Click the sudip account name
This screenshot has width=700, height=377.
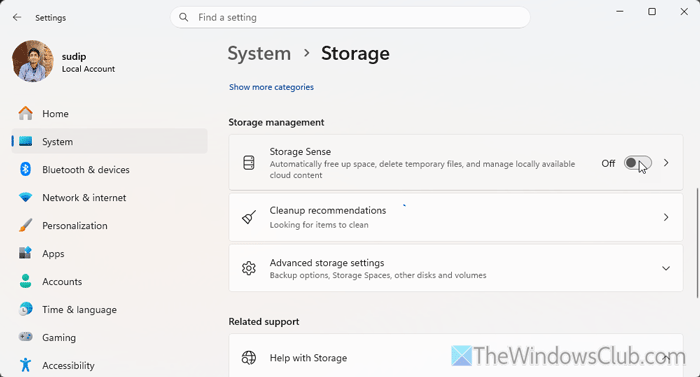tap(74, 56)
